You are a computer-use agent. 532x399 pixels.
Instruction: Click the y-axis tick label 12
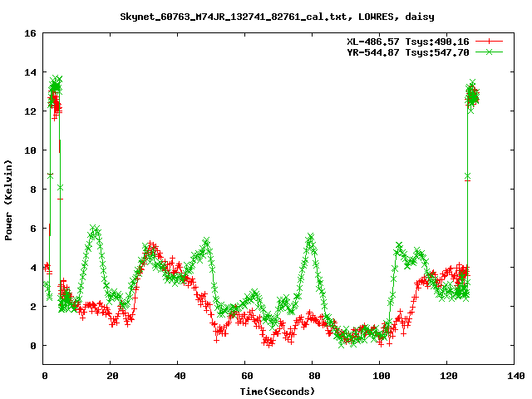(30, 111)
